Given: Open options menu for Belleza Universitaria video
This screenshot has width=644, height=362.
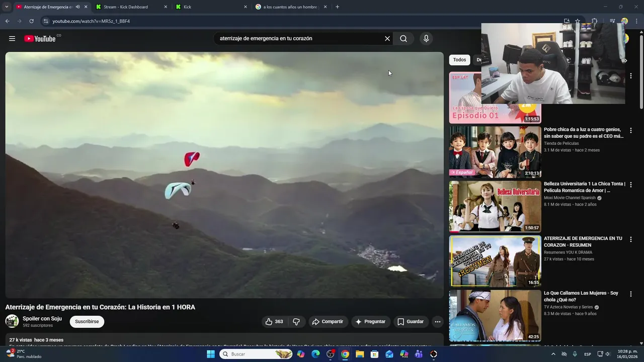Looking at the screenshot, I should 631,185.
